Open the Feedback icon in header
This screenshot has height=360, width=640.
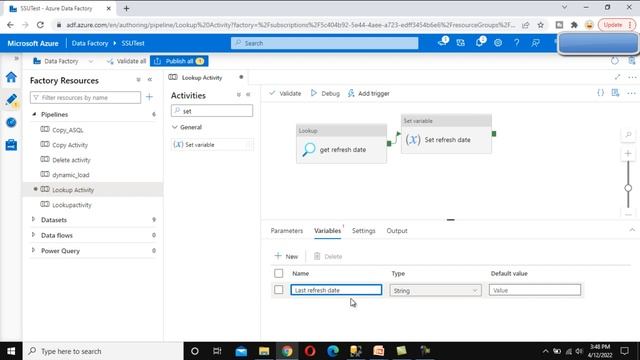point(536,42)
